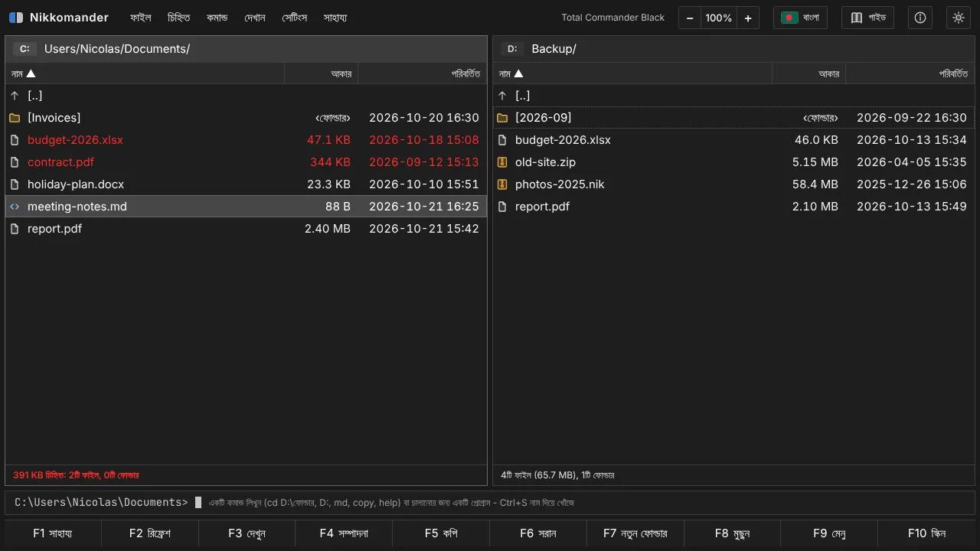Click the file icon next to 2.10 MB report.pdf

502,207
